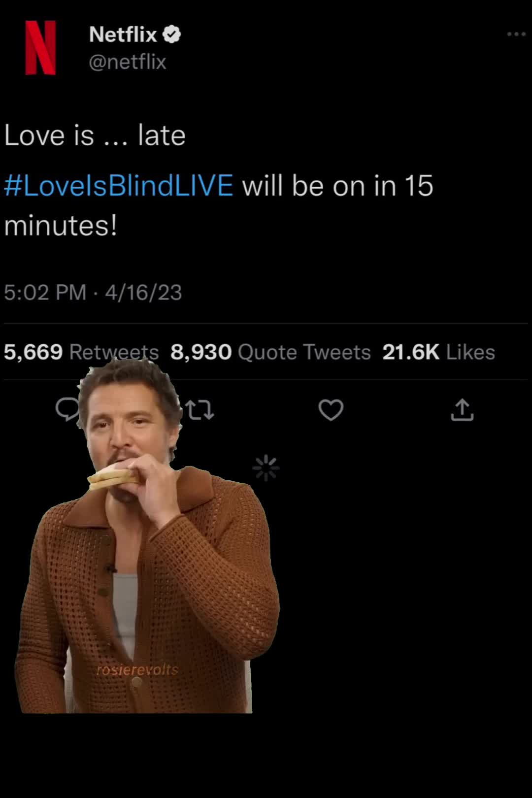Click the 5:02 PM timestamp
Screen dimensions: 532x798
click(45, 293)
